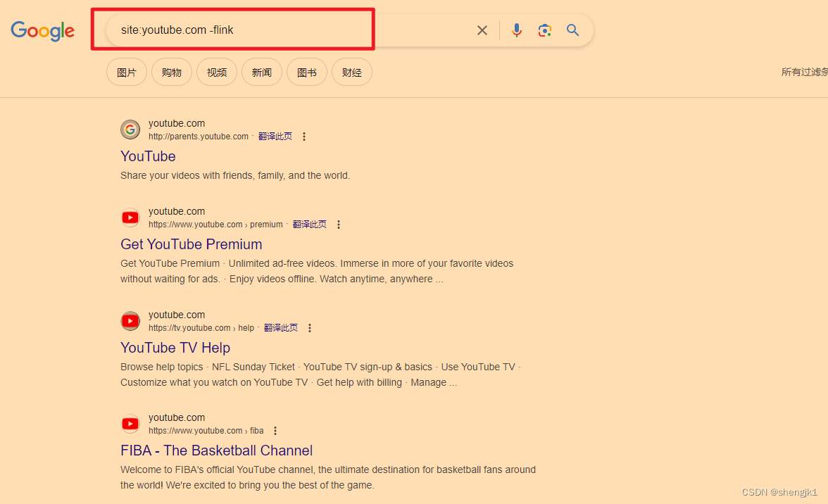Click the https://tv.youtube.com › help URL
Screen dimensions: 828x504
(x=201, y=328)
